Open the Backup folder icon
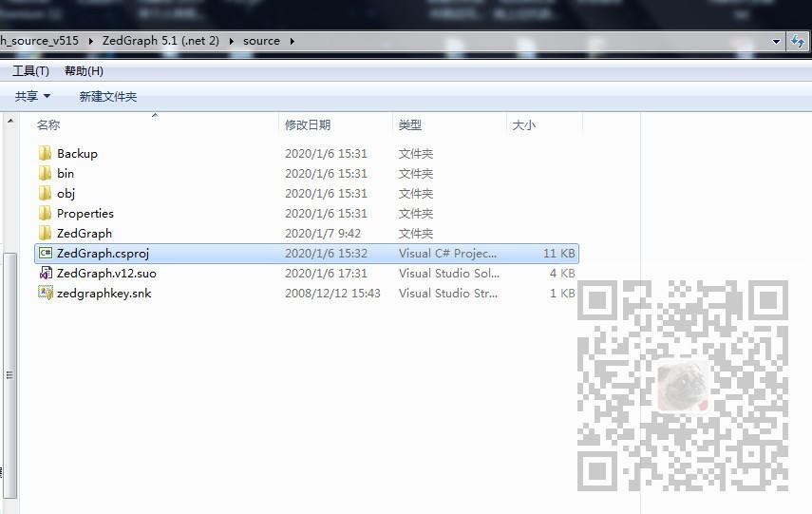 pyautogui.click(x=45, y=153)
